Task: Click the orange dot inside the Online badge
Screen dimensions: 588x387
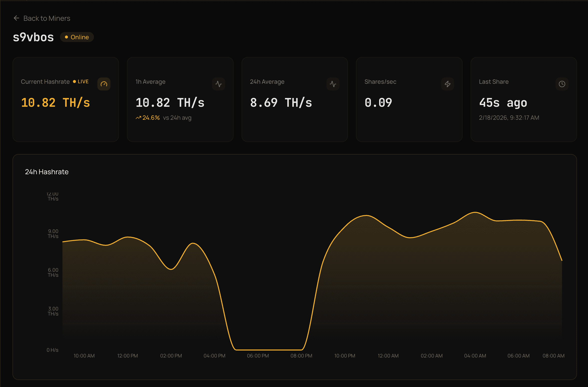Action: click(x=66, y=37)
